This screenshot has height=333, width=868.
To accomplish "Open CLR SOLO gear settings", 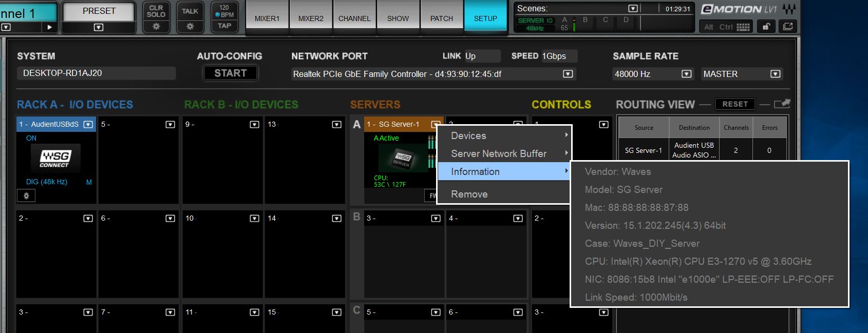I will coord(156,26).
